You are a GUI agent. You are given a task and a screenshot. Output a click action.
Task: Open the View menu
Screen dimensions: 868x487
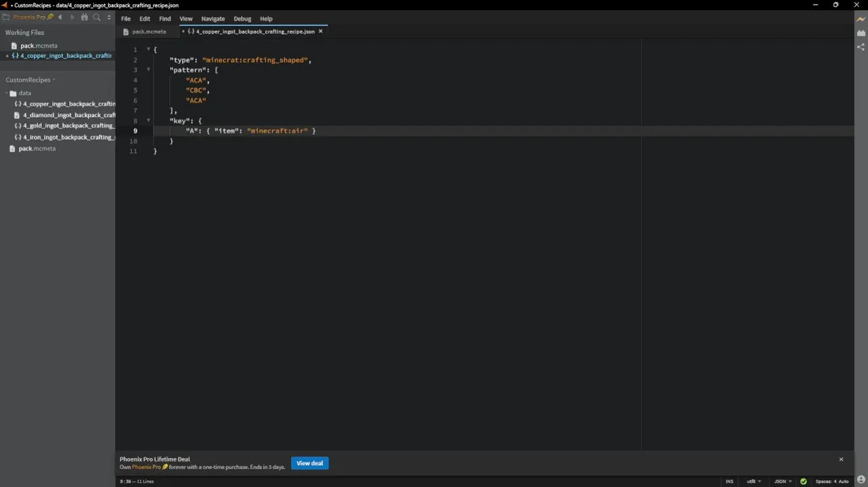tap(186, 19)
